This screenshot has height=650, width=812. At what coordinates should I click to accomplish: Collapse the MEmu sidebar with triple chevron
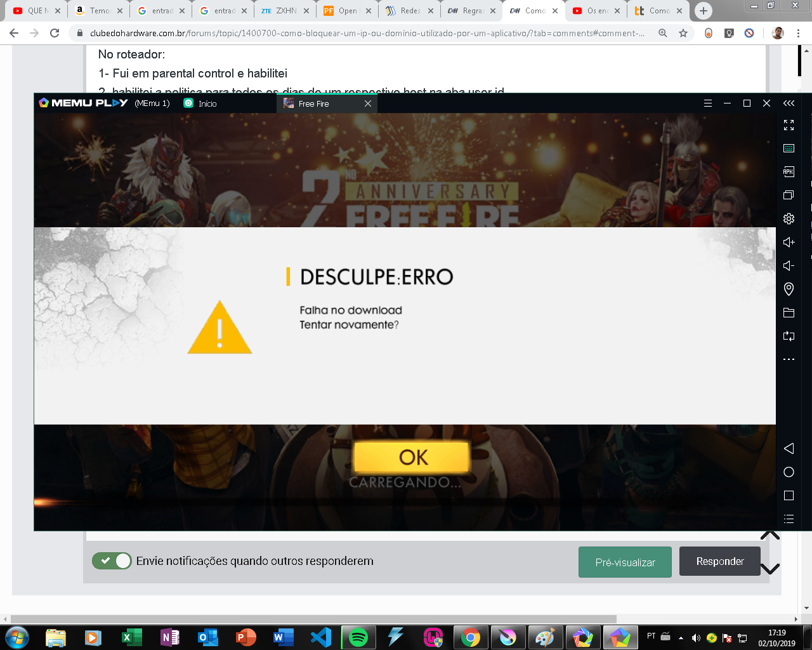click(789, 103)
